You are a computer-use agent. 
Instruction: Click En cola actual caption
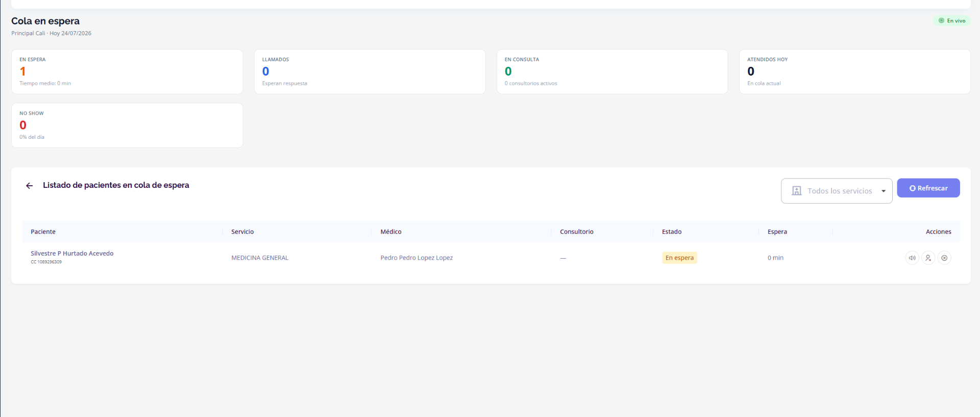[x=764, y=83]
